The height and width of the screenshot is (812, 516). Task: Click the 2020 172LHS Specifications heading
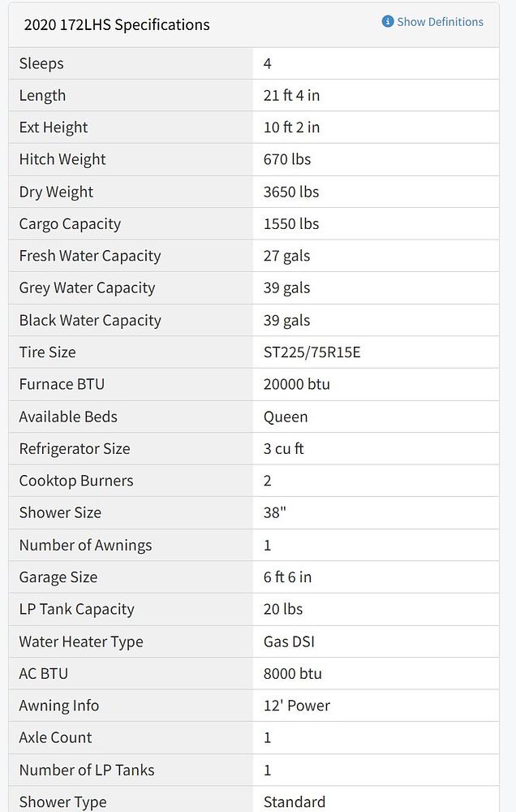point(117,25)
